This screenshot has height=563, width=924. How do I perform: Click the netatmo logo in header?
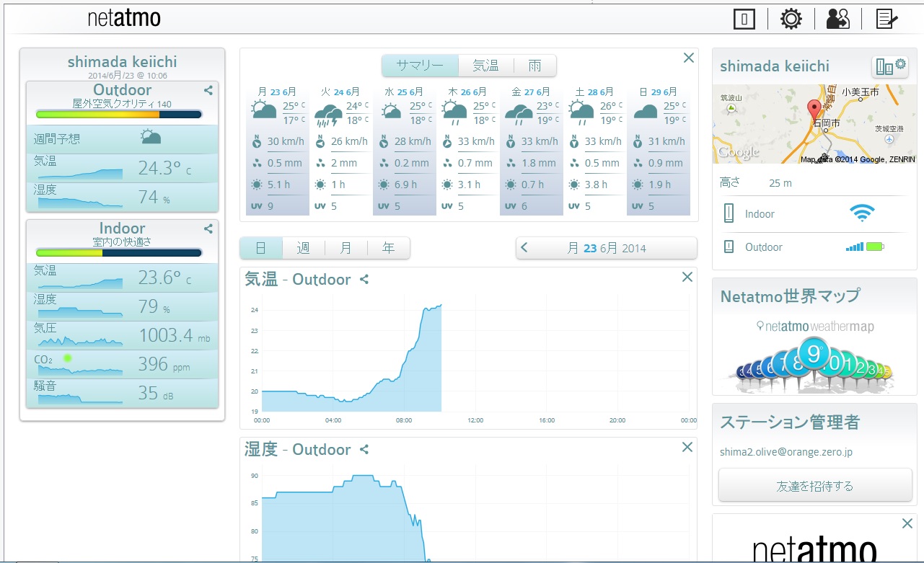[124, 18]
